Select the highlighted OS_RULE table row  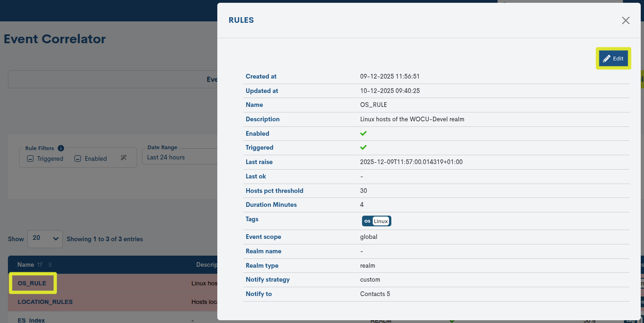33,283
